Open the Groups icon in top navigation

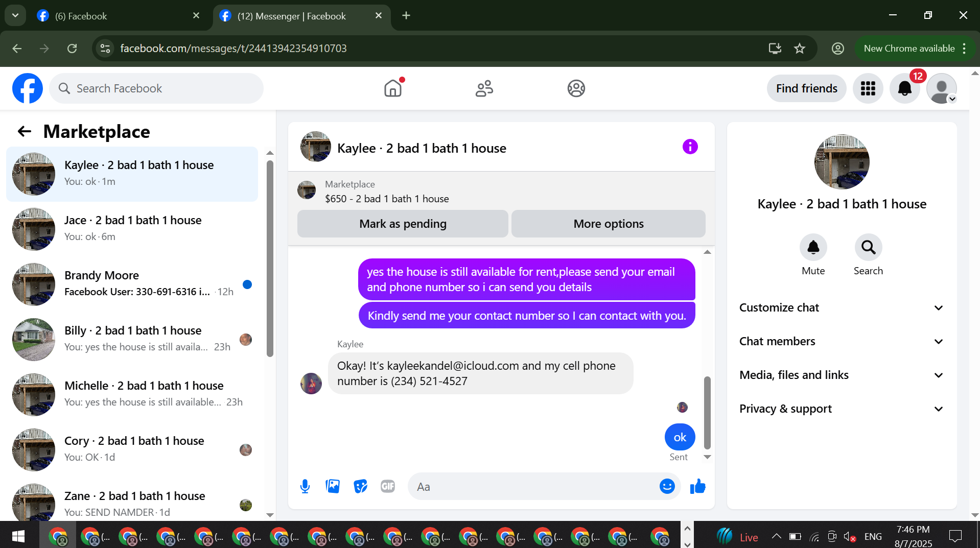click(576, 88)
